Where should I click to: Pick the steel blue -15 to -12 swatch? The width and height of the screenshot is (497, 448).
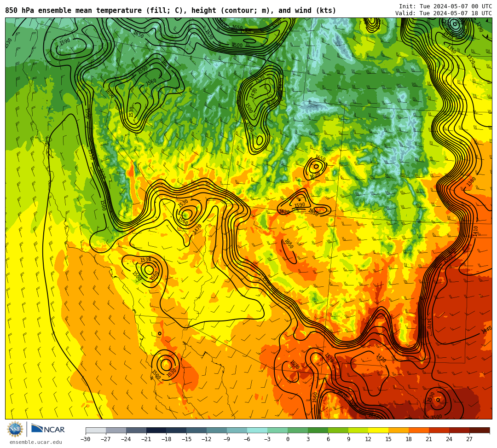tap(197, 430)
